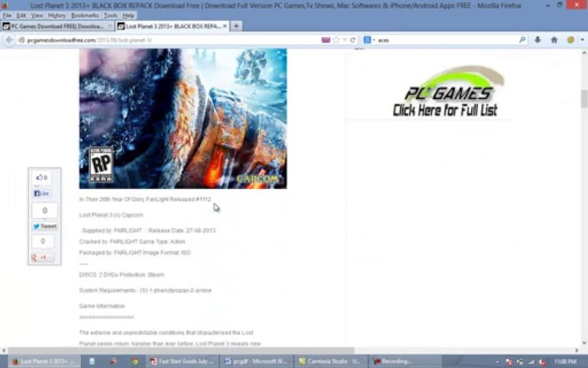Go to the Firefox home page icon
The height and width of the screenshot is (368, 588).
(554, 40)
